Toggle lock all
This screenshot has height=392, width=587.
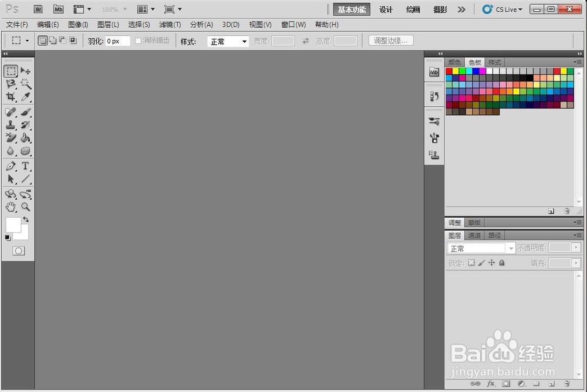click(x=502, y=263)
